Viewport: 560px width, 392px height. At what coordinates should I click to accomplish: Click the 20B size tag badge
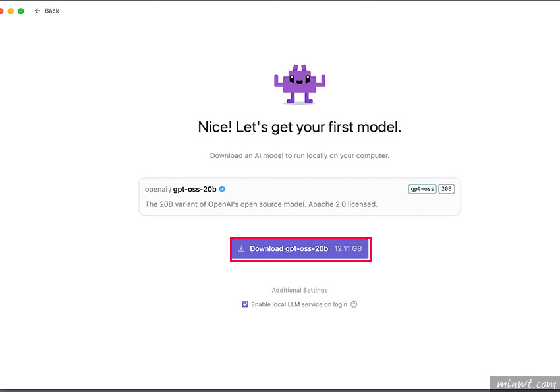click(x=447, y=189)
